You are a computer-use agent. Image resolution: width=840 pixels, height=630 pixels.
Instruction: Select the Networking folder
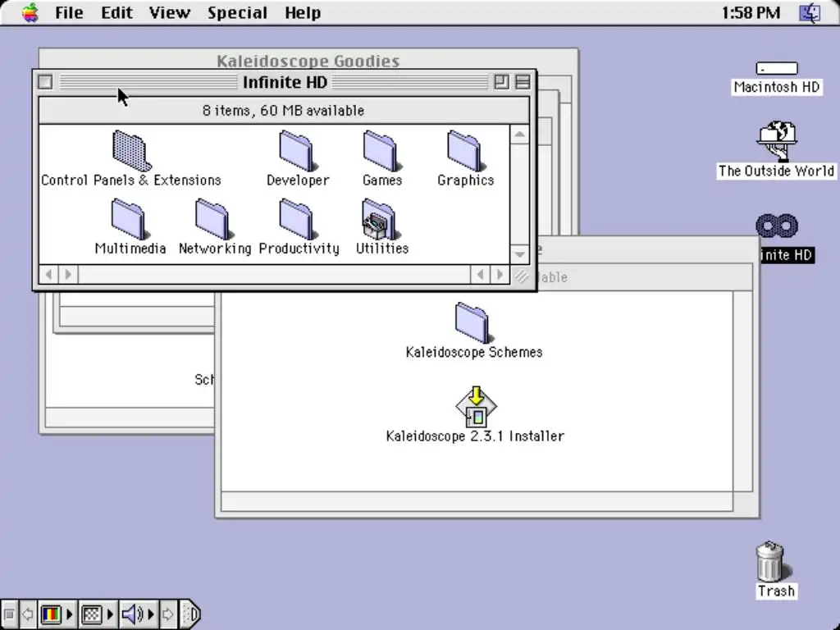coord(214,218)
